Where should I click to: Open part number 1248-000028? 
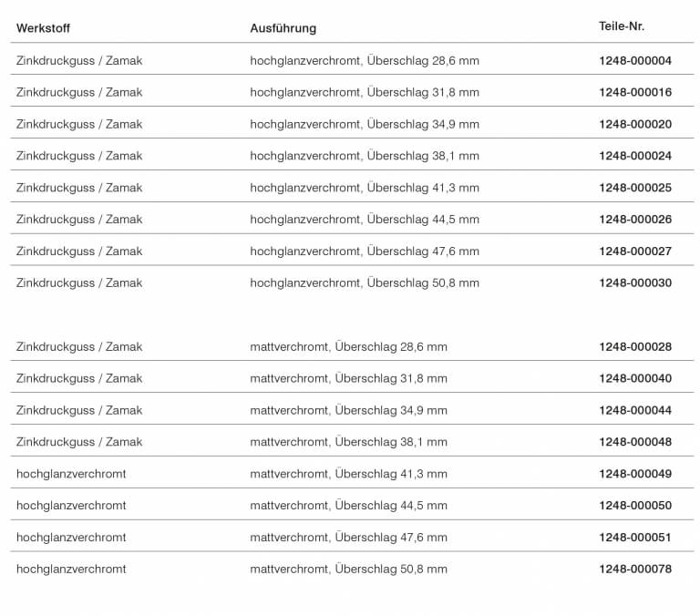pyautogui.click(x=634, y=347)
